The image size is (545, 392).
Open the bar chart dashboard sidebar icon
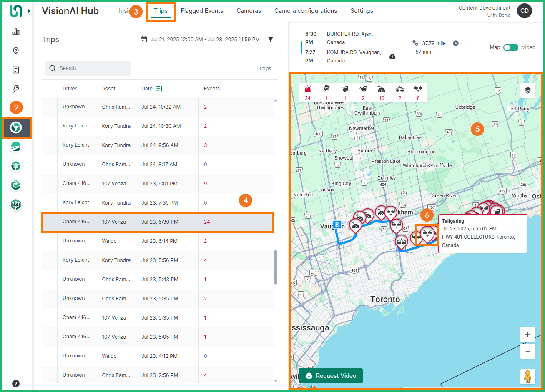click(x=16, y=32)
